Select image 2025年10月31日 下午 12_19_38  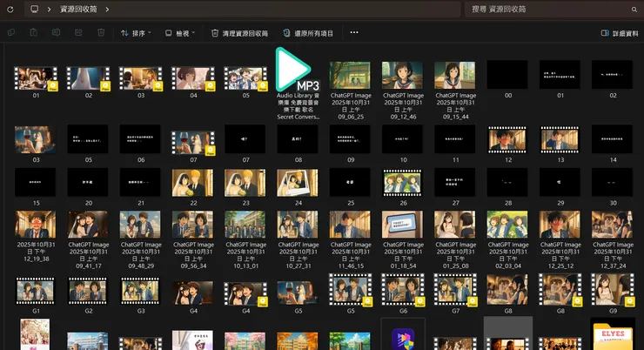point(36,236)
